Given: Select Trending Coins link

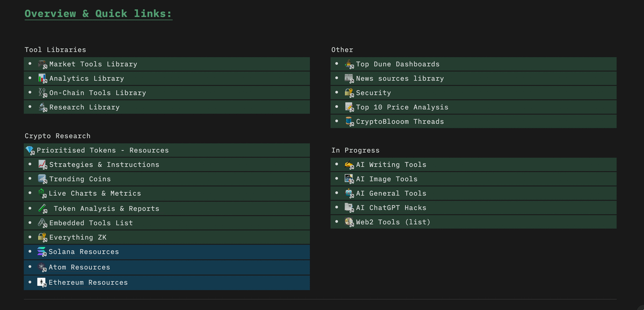Looking at the screenshot, I should click(80, 180).
